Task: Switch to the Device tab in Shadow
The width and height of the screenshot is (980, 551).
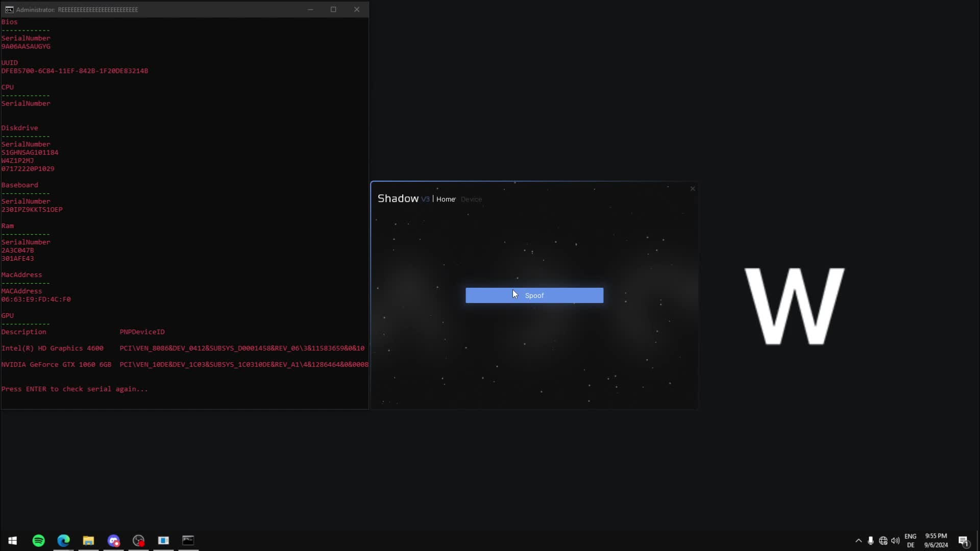Action: 471,199
